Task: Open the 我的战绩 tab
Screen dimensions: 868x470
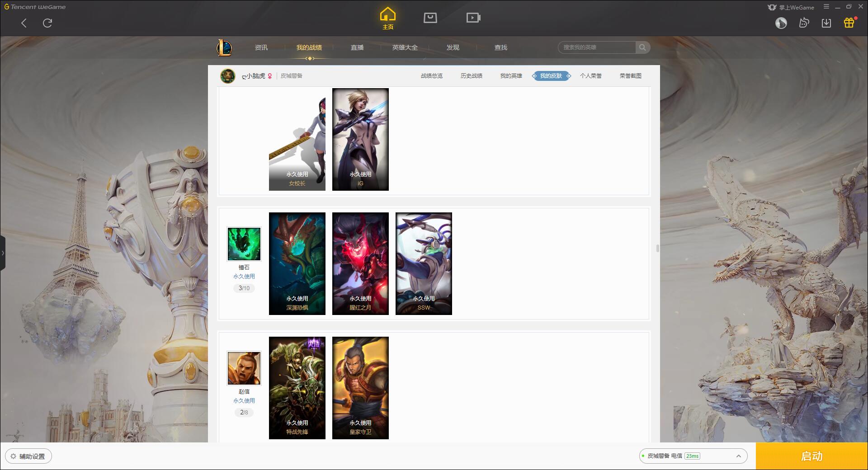Action: click(309, 47)
